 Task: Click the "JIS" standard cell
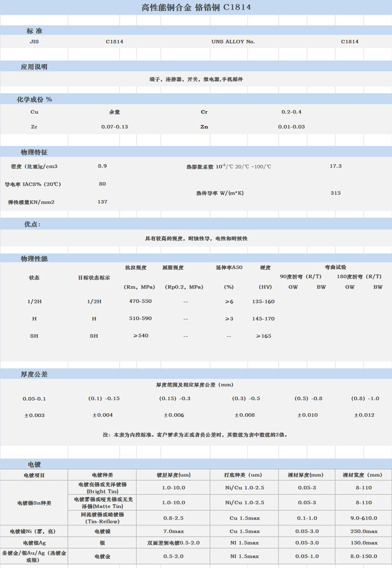click(34, 42)
